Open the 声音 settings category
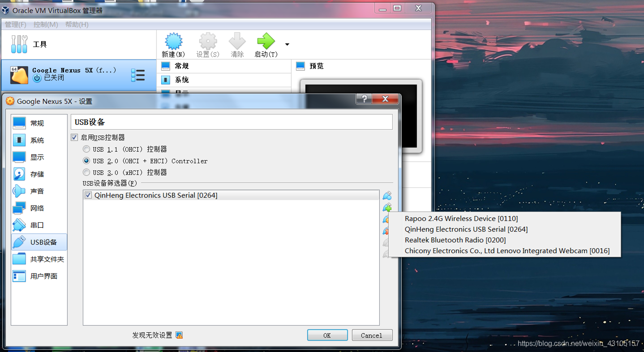 tap(39, 191)
